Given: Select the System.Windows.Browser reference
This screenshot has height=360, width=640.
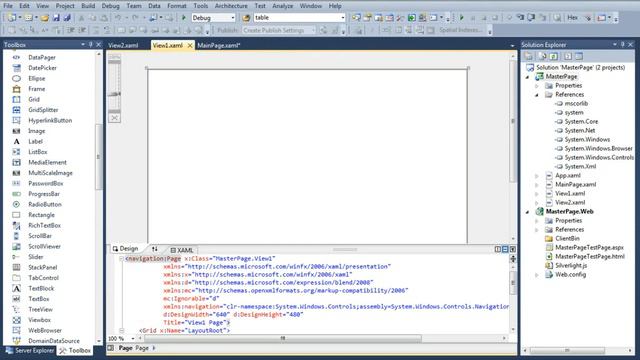Looking at the screenshot, I should pyautogui.click(x=598, y=149).
